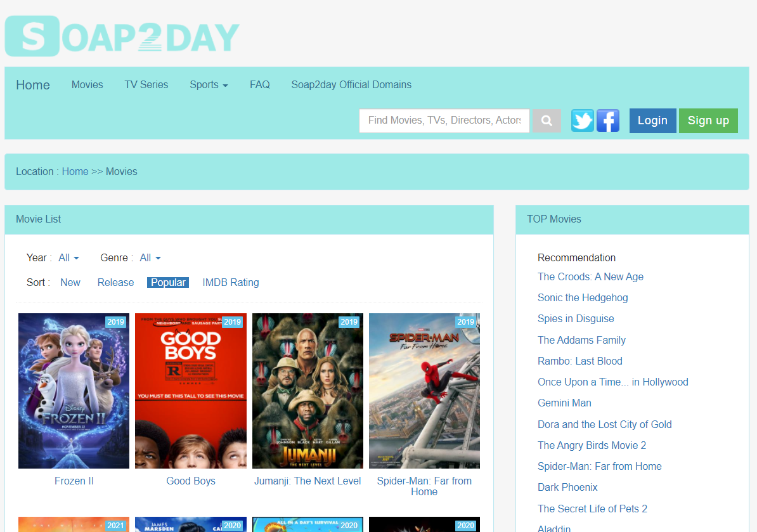The width and height of the screenshot is (757, 532).
Task: Open Spies in Disguise recommendation
Action: 576,318
